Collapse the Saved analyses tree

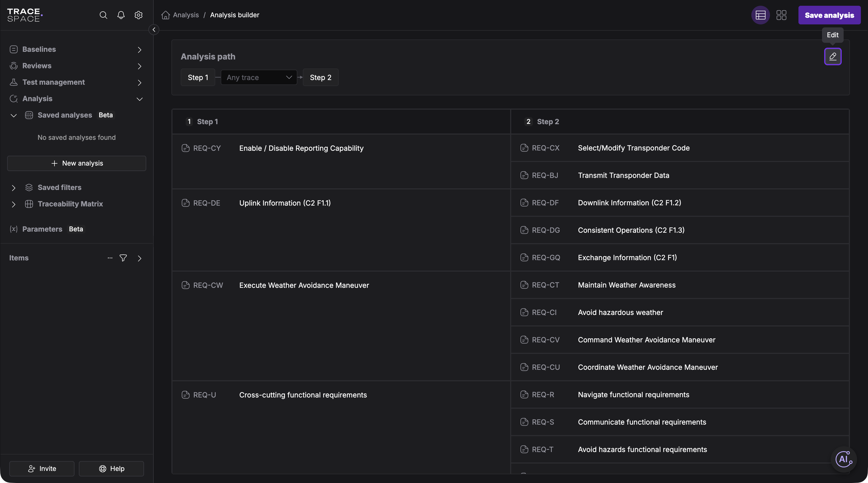coord(13,115)
